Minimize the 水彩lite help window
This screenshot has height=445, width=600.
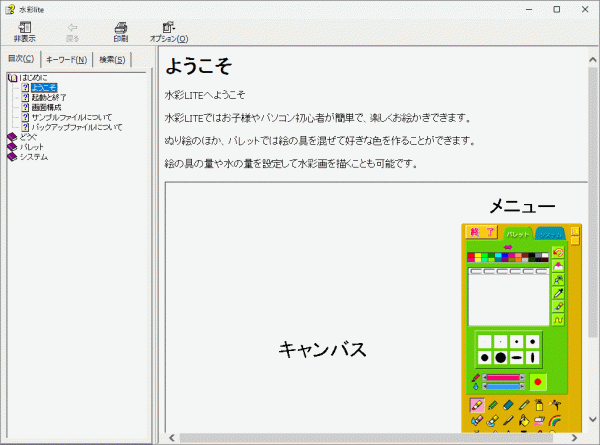529,9
